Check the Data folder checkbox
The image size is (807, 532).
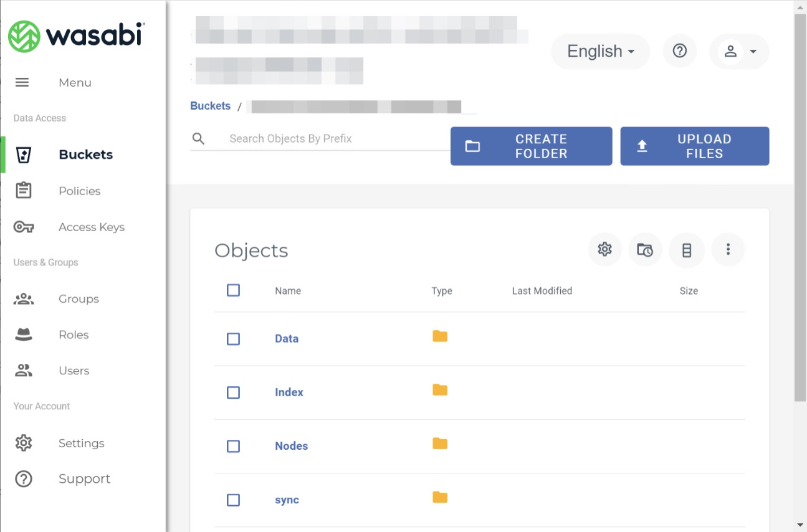233,339
